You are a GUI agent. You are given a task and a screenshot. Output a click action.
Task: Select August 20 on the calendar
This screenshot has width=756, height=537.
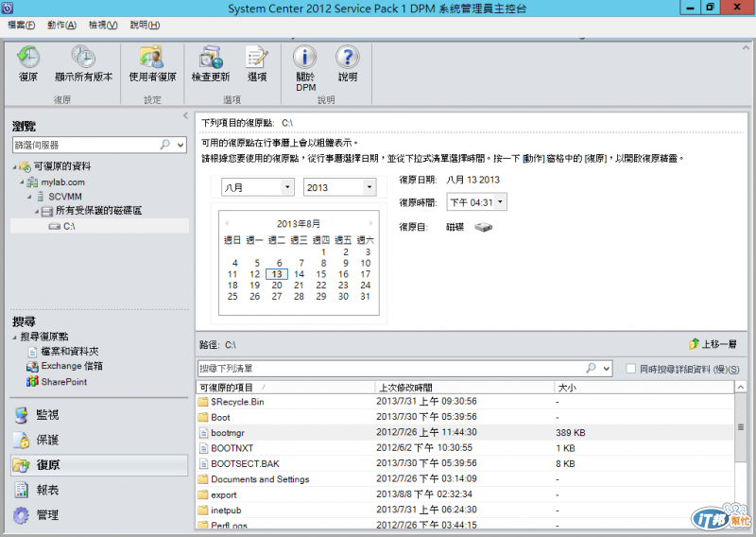(x=277, y=286)
